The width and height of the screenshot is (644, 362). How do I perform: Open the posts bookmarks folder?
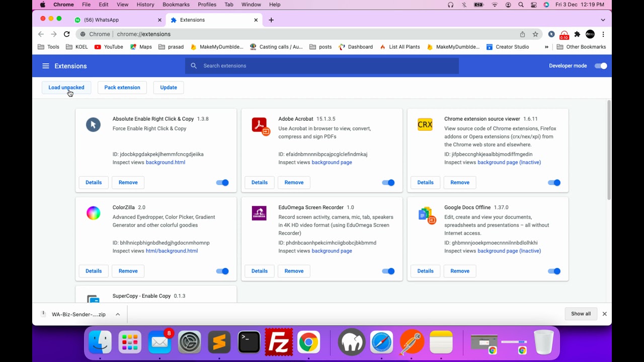click(x=320, y=47)
